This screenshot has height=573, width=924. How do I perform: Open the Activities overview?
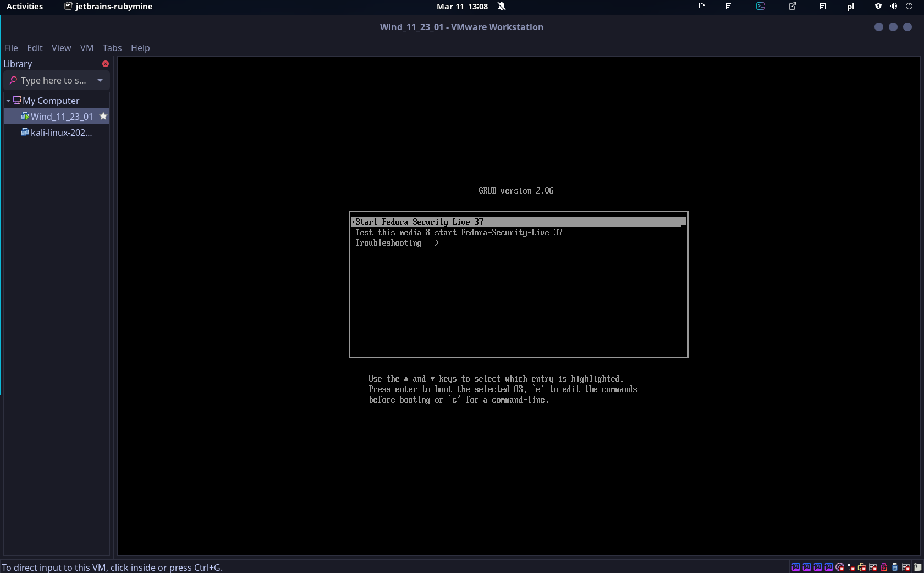(25, 7)
